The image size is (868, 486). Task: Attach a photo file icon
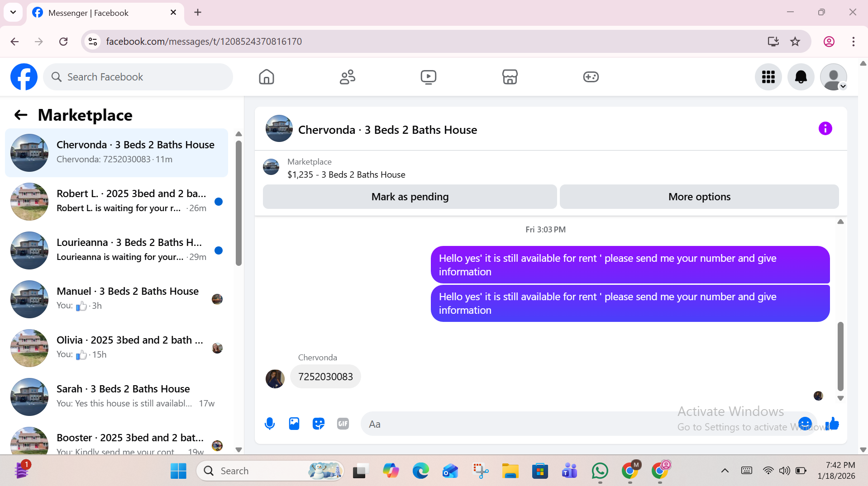294,424
